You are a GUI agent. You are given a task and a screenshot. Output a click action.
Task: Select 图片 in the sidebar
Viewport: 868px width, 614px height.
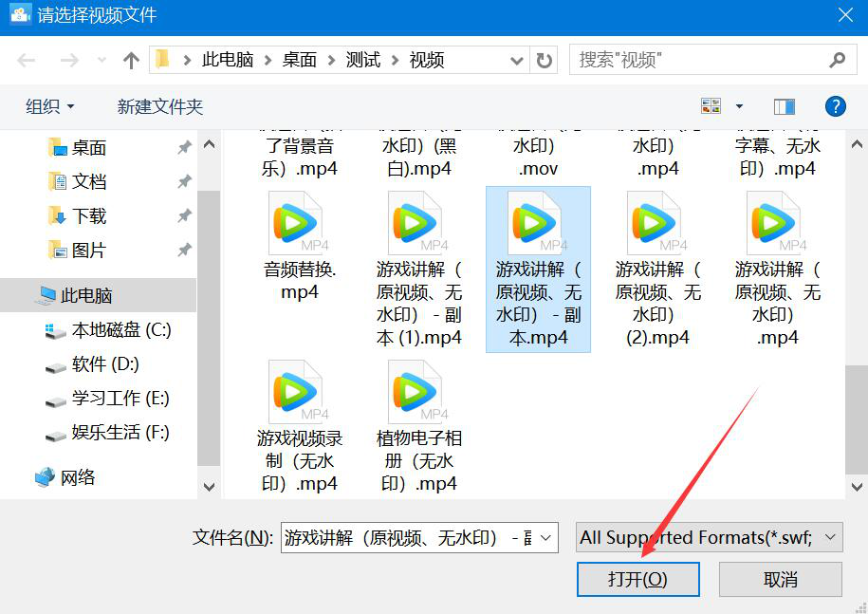pos(88,251)
